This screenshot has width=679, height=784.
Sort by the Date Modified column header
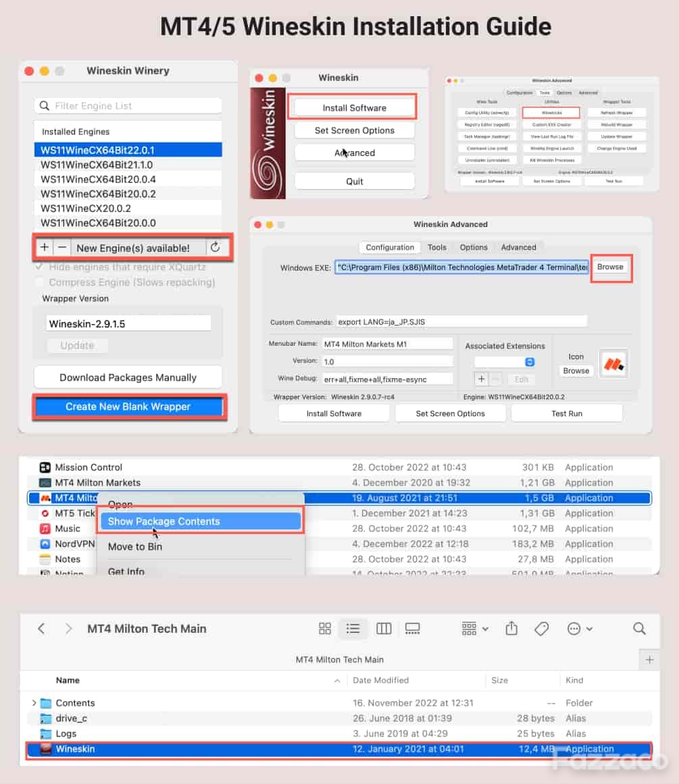point(381,680)
